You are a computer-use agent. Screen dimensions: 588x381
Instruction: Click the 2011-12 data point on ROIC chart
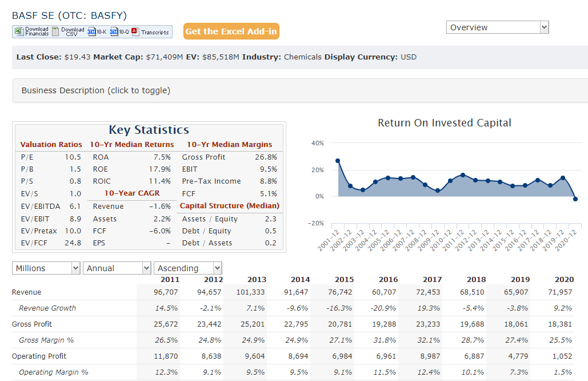pos(463,175)
